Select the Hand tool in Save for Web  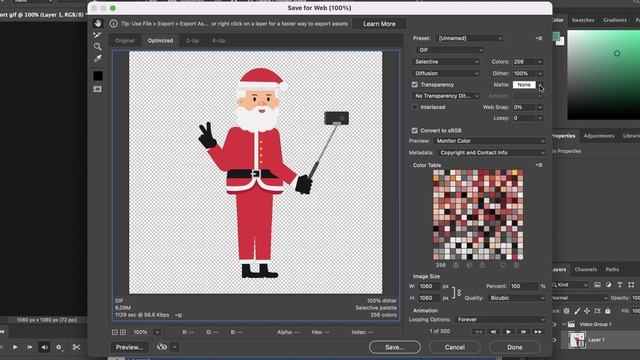pos(98,23)
